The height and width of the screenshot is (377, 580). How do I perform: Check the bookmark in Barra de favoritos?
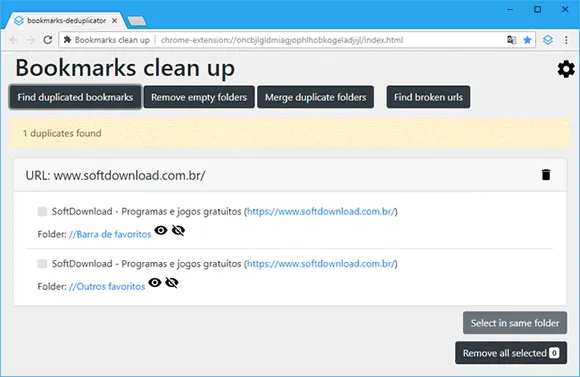[x=42, y=212]
